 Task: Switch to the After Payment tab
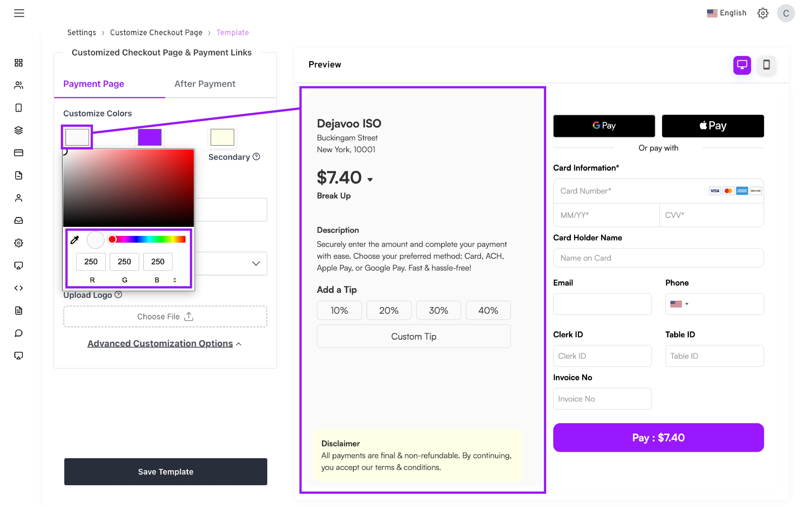[205, 84]
